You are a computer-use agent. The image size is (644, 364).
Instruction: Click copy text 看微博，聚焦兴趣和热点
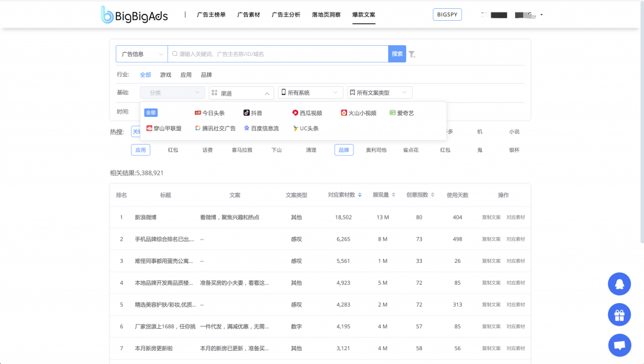tap(230, 218)
